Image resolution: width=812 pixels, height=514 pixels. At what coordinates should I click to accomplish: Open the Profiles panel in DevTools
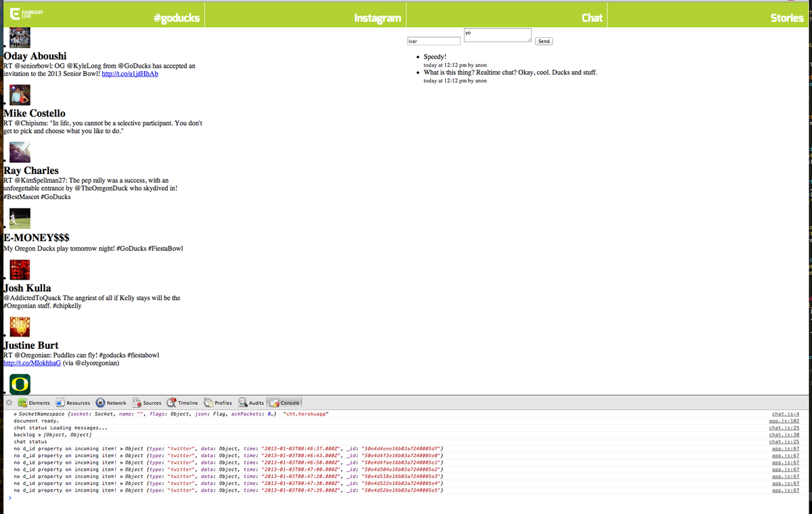pos(218,403)
